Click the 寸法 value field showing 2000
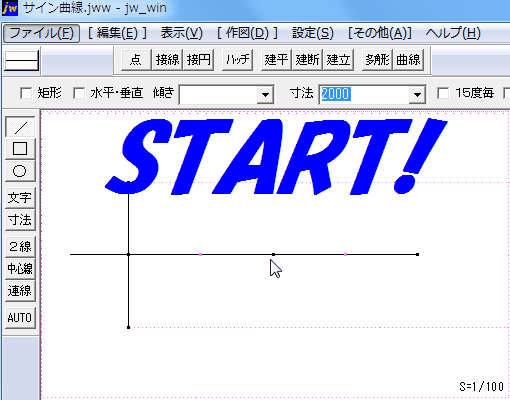510x400 pixels. point(364,95)
